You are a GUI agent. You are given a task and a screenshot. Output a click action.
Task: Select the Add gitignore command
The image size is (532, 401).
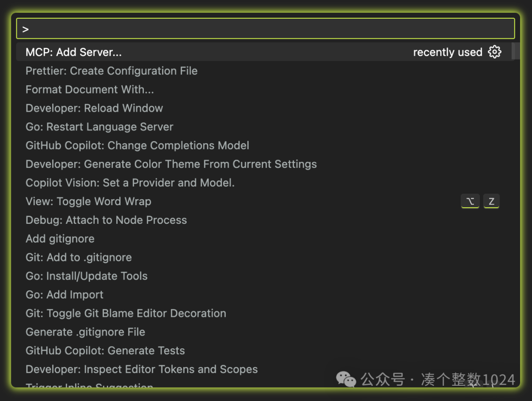60,239
